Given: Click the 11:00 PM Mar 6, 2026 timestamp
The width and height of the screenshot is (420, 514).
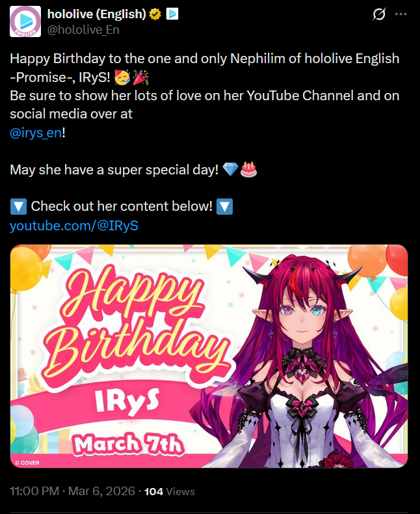Looking at the screenshot, I should (x=72, y=491).
